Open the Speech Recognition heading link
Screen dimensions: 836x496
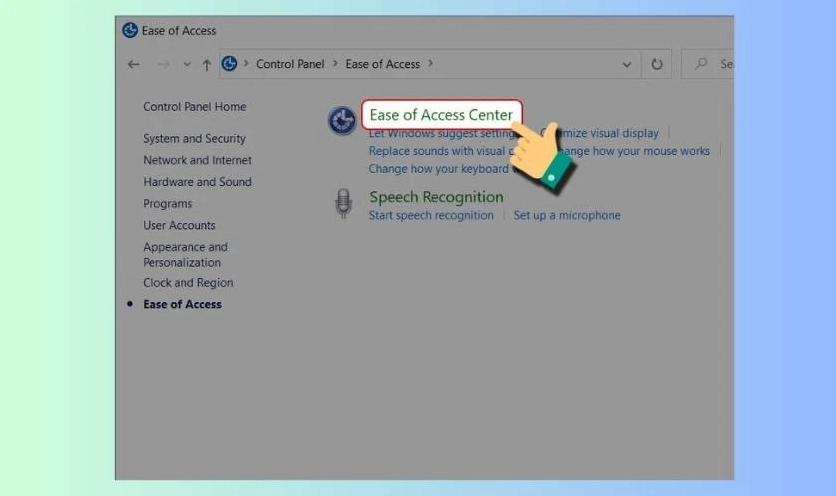pyautogui.click(x=436, y=197)
